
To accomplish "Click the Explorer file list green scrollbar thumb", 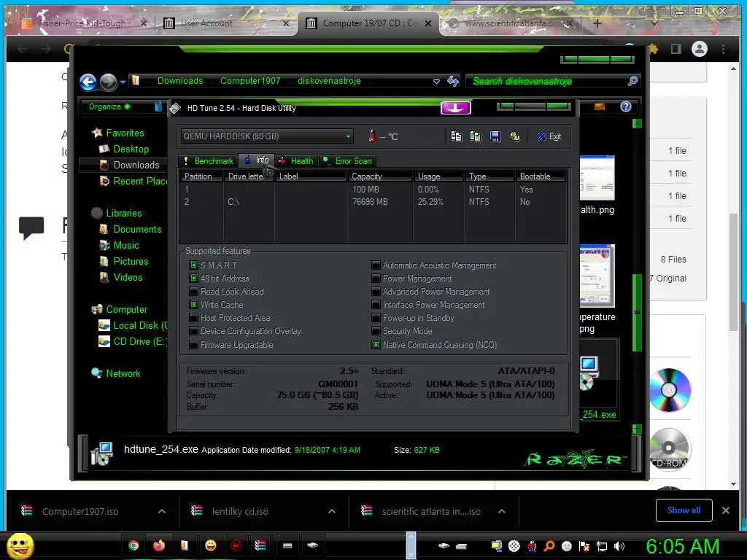I will coord(636,313).
